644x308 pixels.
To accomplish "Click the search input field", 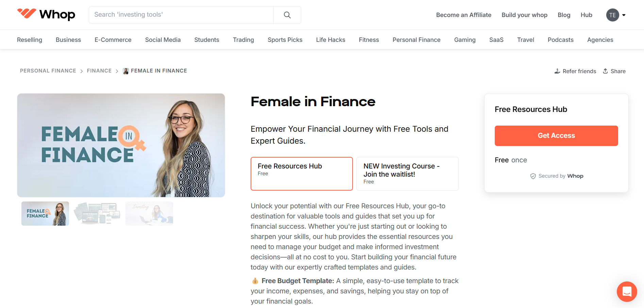I will coord(180,15).
